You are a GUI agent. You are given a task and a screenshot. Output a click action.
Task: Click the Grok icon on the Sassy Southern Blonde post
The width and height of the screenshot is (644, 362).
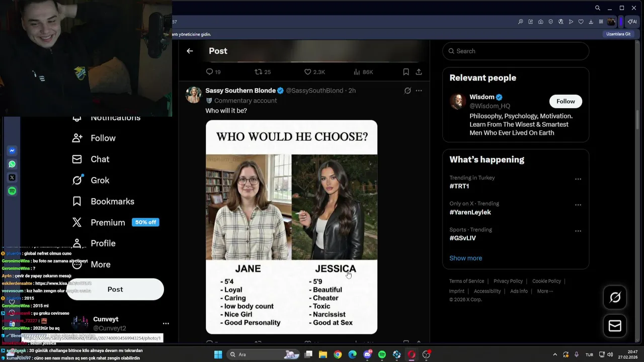[x=408, y=90]
